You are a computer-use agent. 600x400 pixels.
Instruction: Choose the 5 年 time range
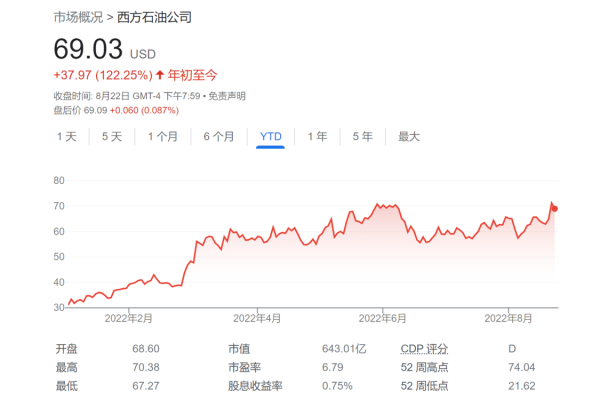pos(362,137)
